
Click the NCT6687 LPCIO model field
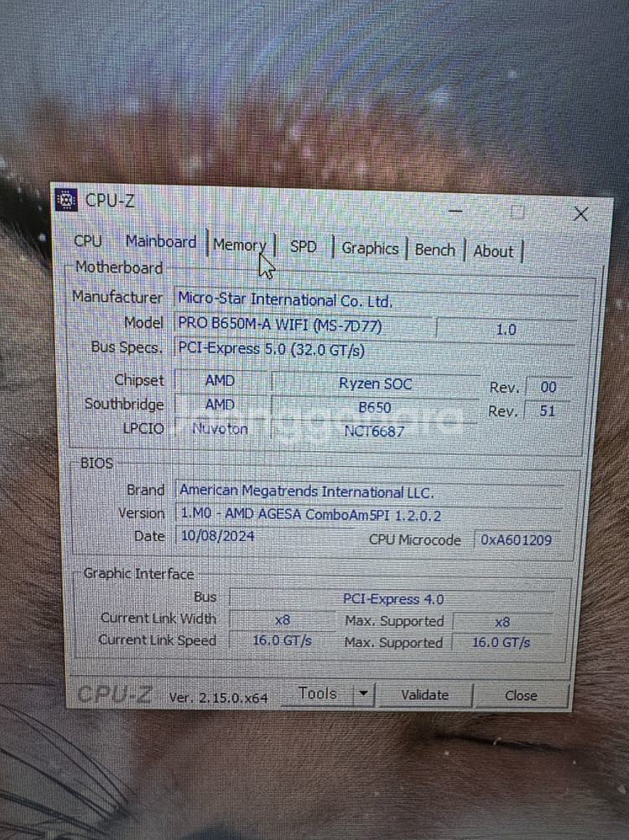[374, 431]
